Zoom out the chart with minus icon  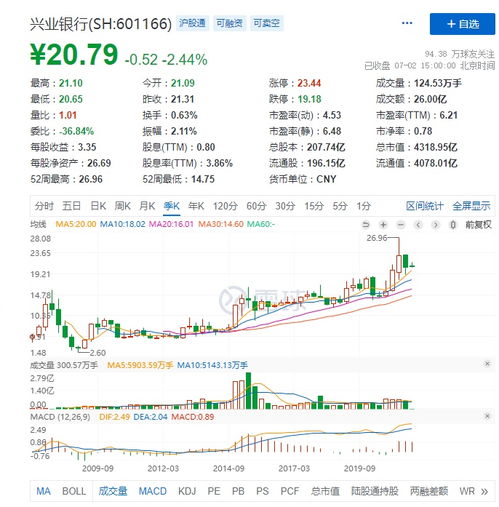coord(401,225)
